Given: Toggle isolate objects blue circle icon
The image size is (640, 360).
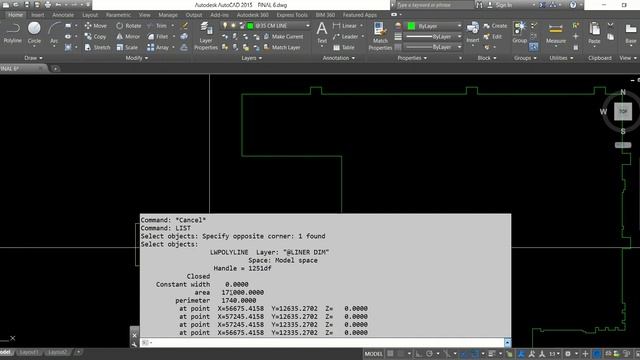Looking at the screenshot, I should (x=597, y=354).
